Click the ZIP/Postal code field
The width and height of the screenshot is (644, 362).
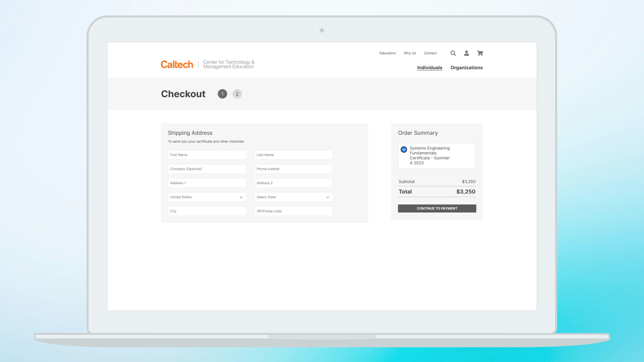tap(293, 211)
